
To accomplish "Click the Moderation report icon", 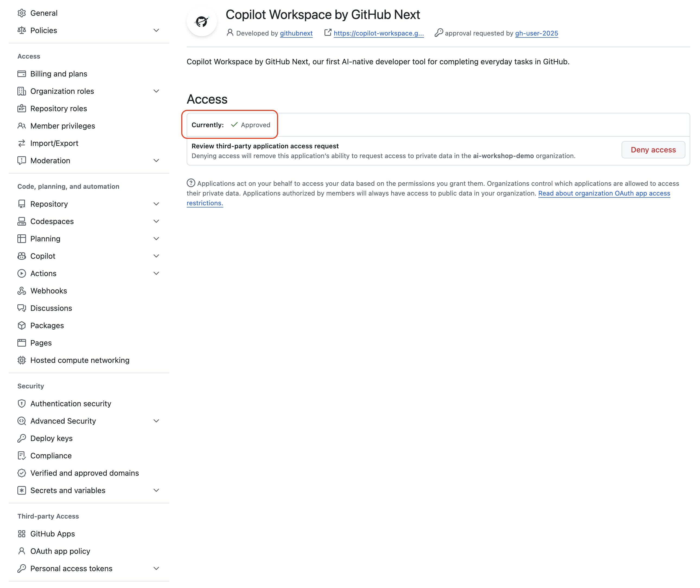I will (22, 160).
